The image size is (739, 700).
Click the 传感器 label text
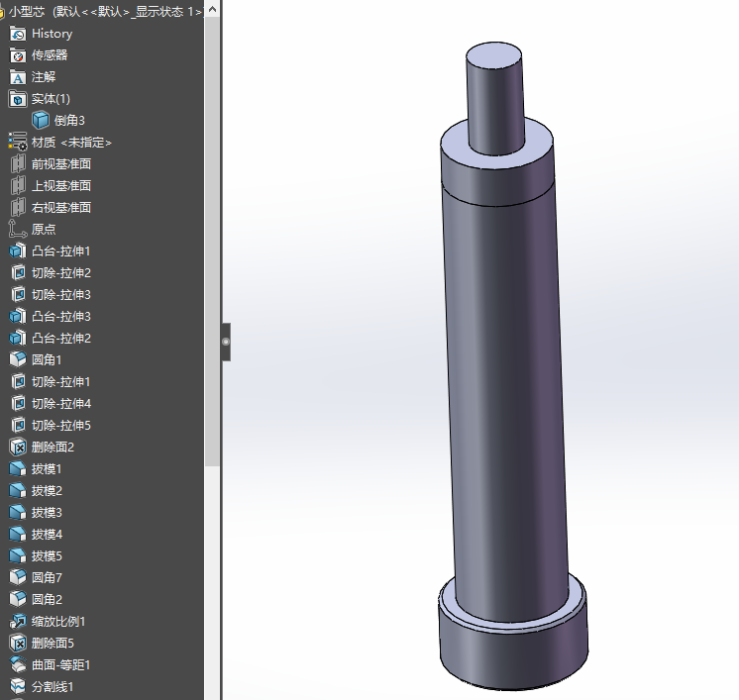(50, 55)
